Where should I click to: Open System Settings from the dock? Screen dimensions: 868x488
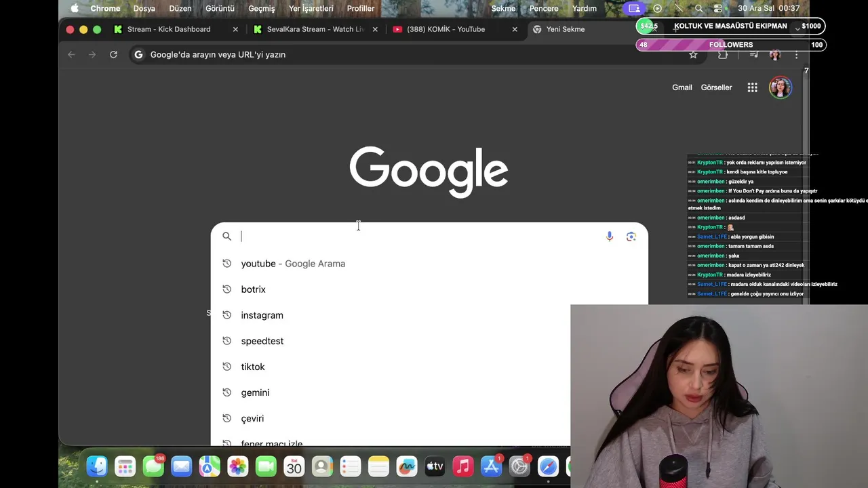click(x=519, y=466)
